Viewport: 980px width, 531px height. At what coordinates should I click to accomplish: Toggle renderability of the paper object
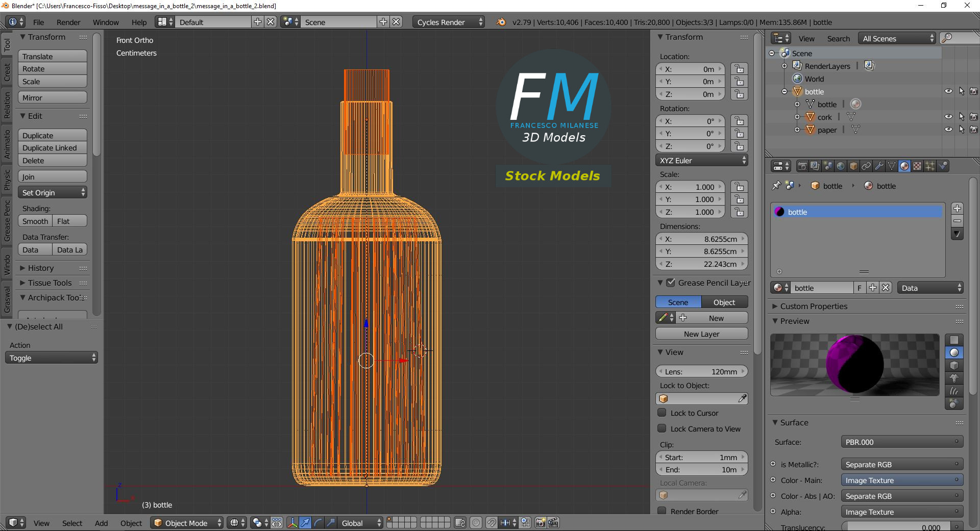coord(974,130)
